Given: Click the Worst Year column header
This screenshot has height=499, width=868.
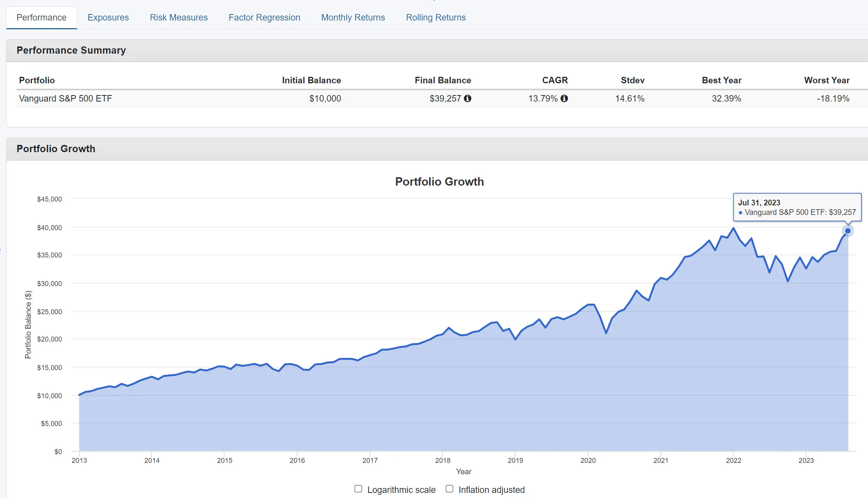Looking at the screenshot, I should click(827, 80).
